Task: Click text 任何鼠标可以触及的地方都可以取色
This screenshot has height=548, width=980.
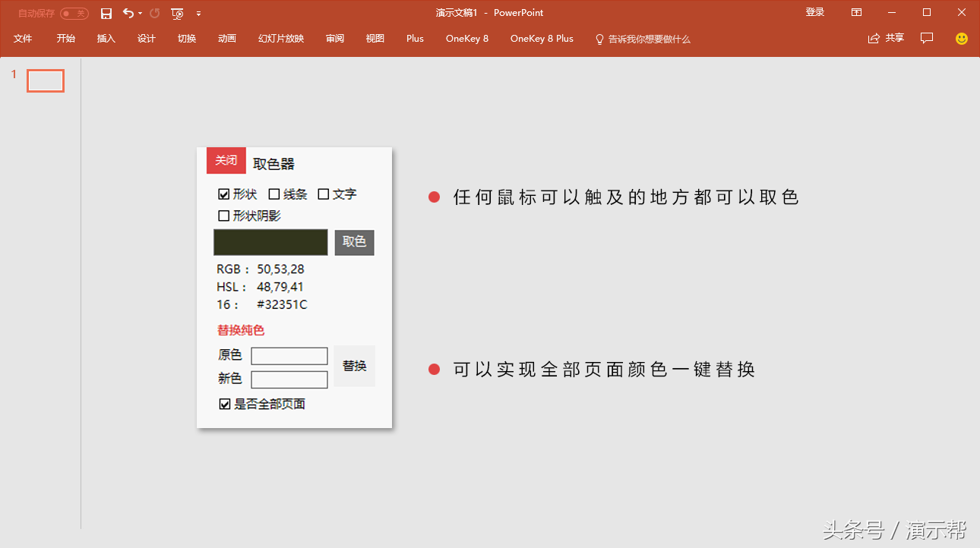Action: pyautogui.click(x=626, y=197)
